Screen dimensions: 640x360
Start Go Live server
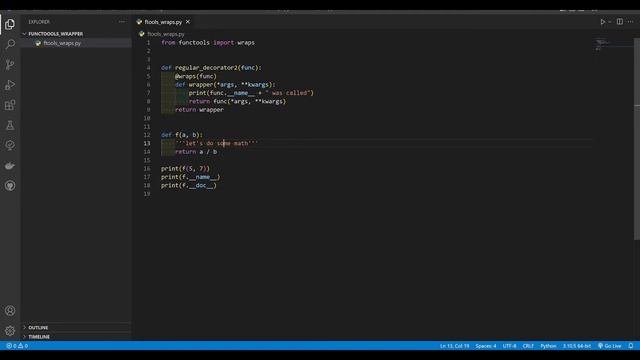pos(609,346)
